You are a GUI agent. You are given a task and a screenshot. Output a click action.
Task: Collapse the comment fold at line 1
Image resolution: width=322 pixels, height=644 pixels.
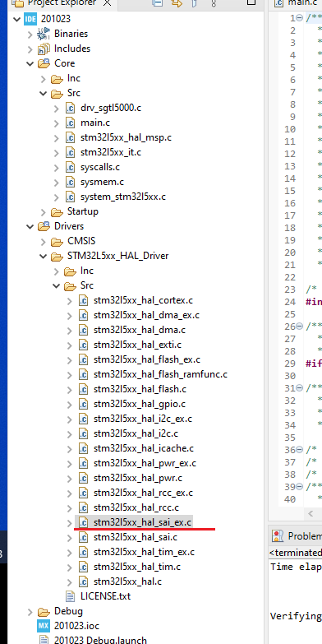coord(300,18)
